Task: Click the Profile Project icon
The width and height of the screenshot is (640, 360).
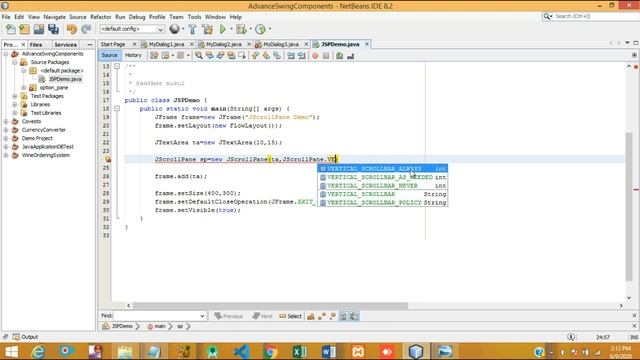Action: coord(260,29)
